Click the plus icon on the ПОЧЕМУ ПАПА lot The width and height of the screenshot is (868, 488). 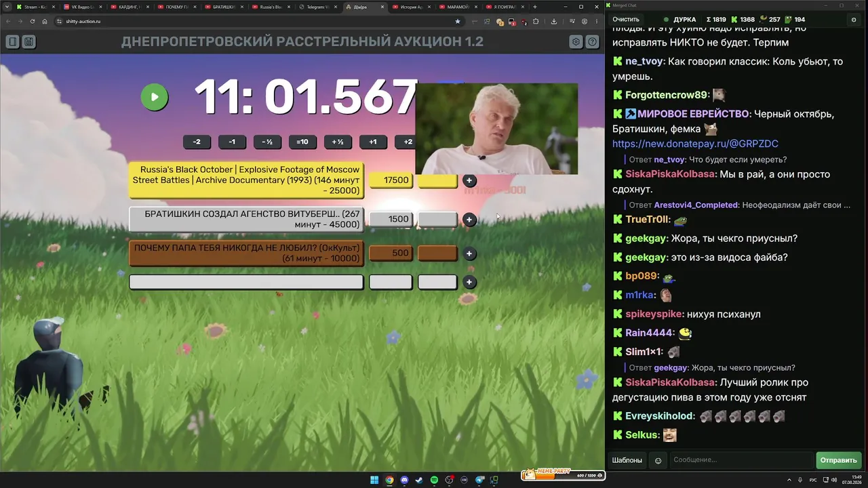tap(469, 253)
